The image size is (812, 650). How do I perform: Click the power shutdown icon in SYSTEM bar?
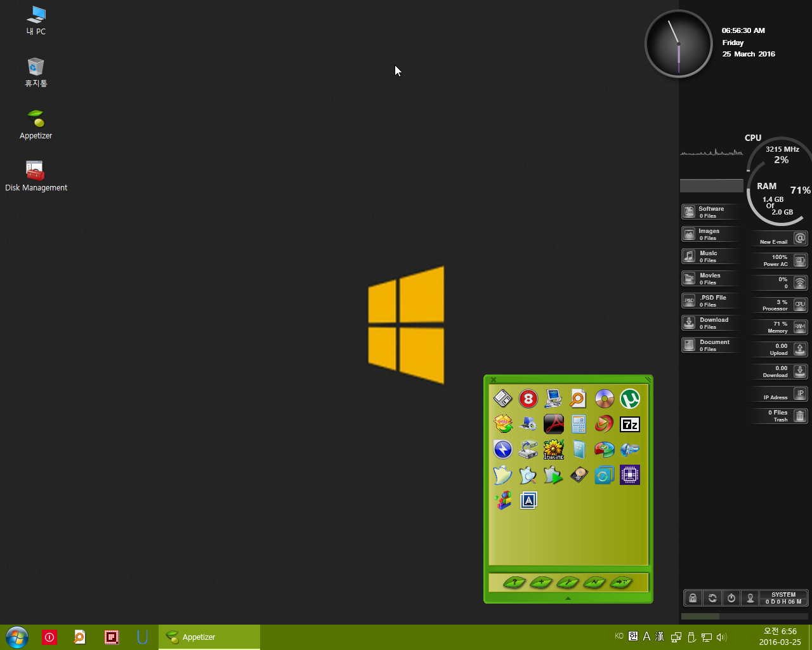click(731, 598)
